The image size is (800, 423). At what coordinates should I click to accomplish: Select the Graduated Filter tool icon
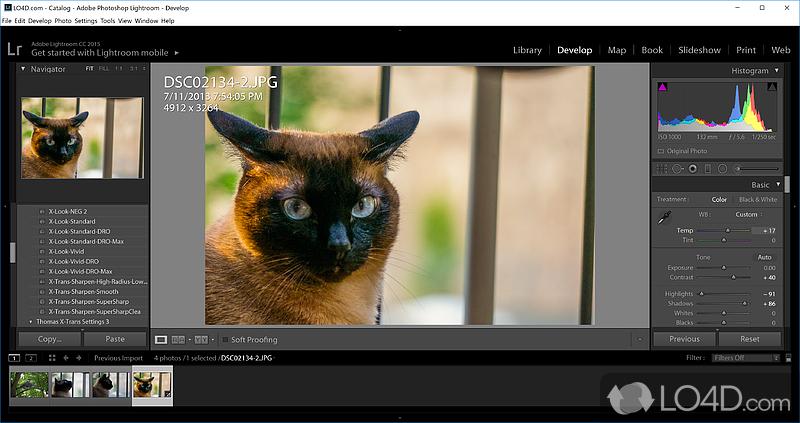[708, 168]
